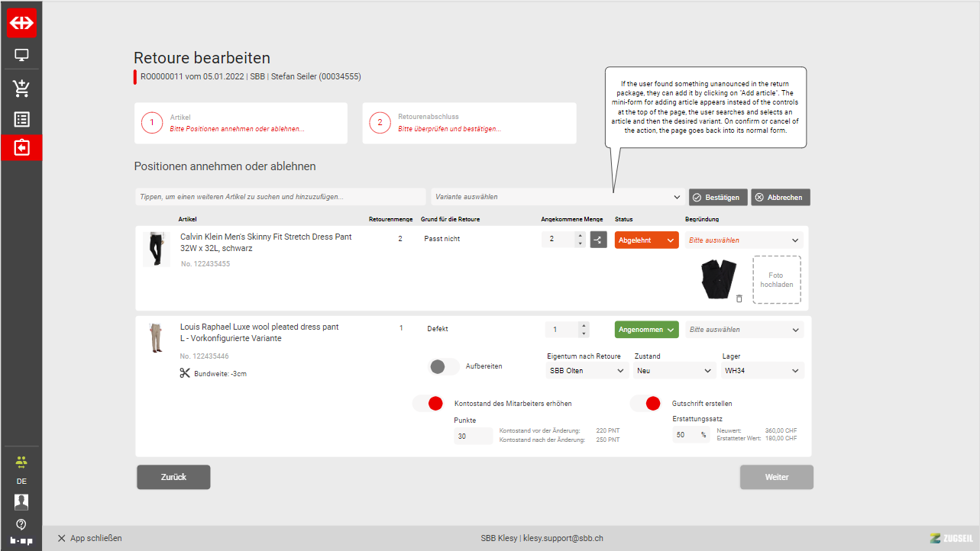Click the switch user icon above DE
This screenshot has width=980, height=551.
point(21,462)
